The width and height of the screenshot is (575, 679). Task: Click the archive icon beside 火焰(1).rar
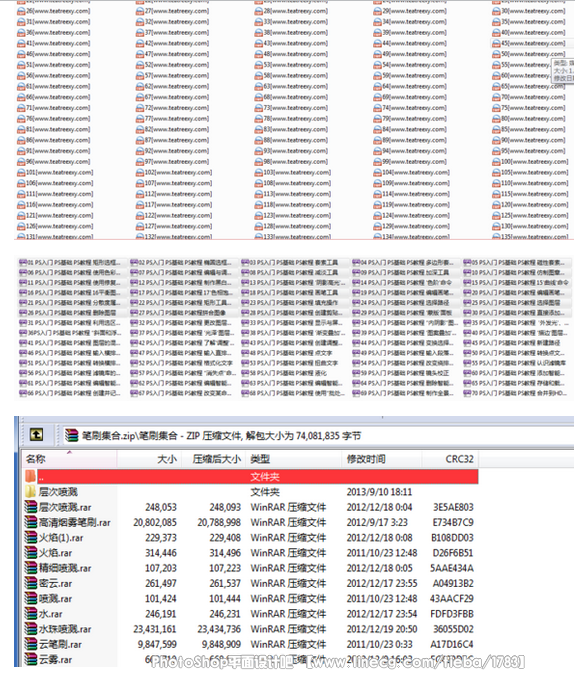pos(31,537)
